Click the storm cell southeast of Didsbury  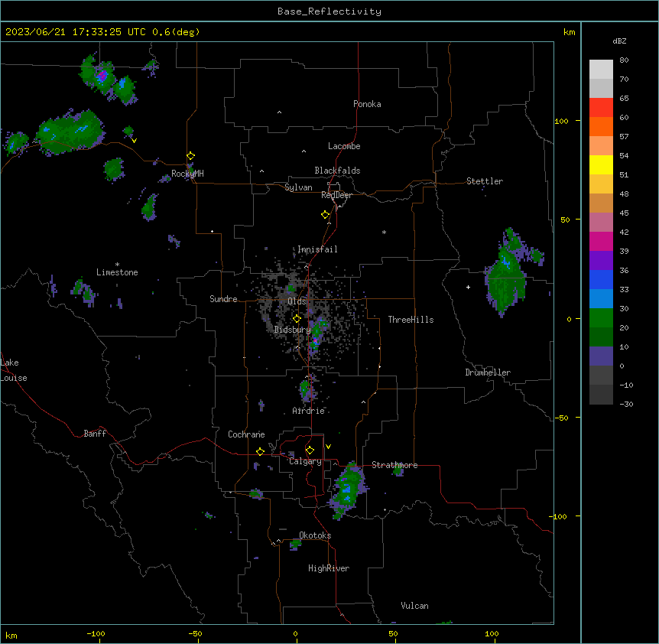point(318,335)
